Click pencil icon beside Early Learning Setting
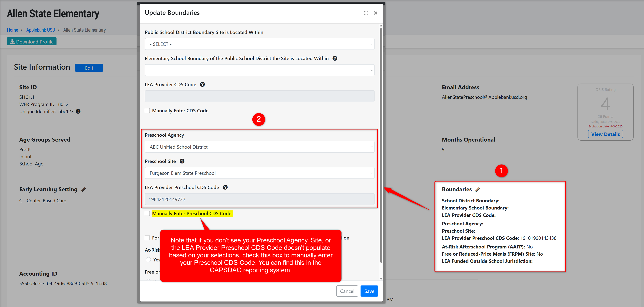Image resolution: width=644 pixels, height=307 pixels. click(83, 190)
